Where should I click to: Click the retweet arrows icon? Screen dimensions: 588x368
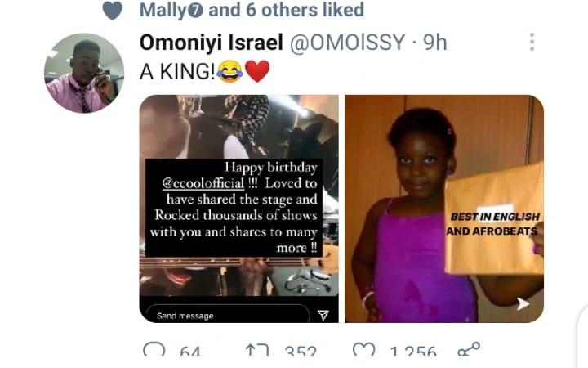pos(255,350)
